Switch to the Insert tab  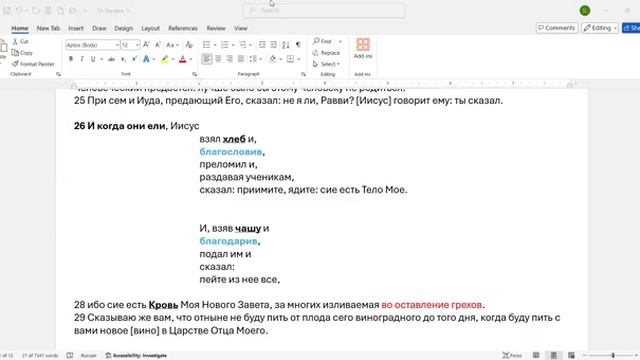click(x=76, y=28)
